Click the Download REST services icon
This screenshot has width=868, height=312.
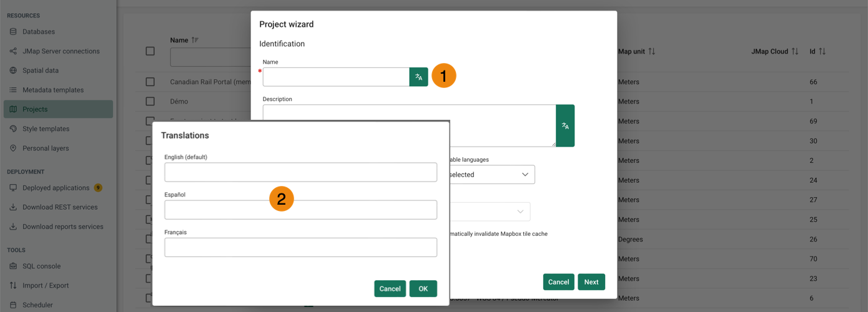pos(13,207)
